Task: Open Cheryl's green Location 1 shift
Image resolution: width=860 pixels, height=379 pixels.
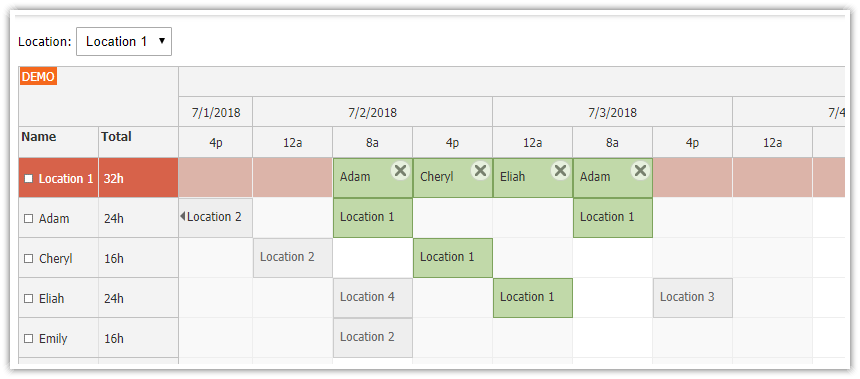Action: [x=453, y=258]
